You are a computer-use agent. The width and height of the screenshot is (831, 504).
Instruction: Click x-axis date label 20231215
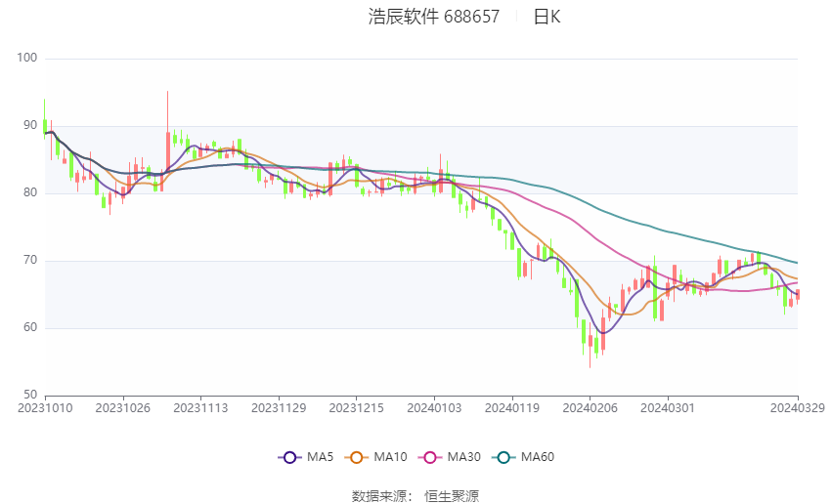point(356,408)
